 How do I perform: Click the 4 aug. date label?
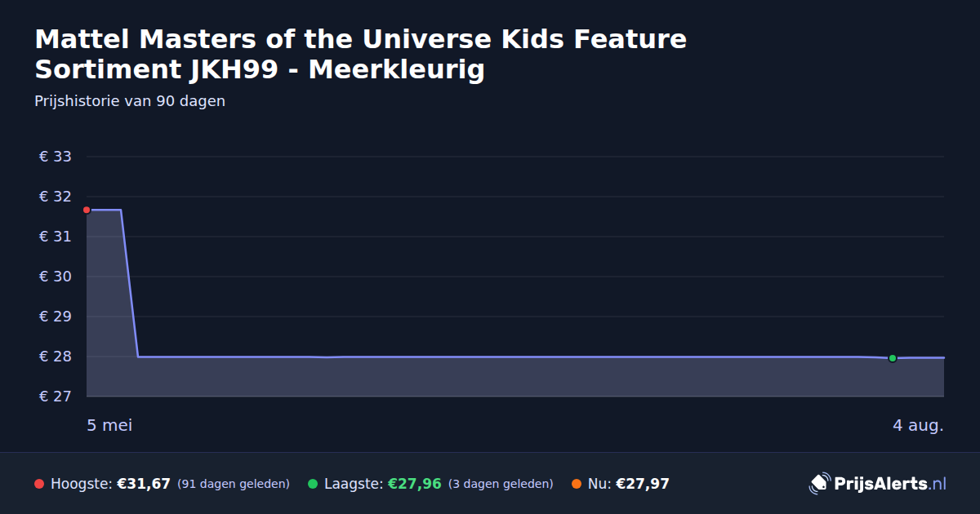coord(918,425)
